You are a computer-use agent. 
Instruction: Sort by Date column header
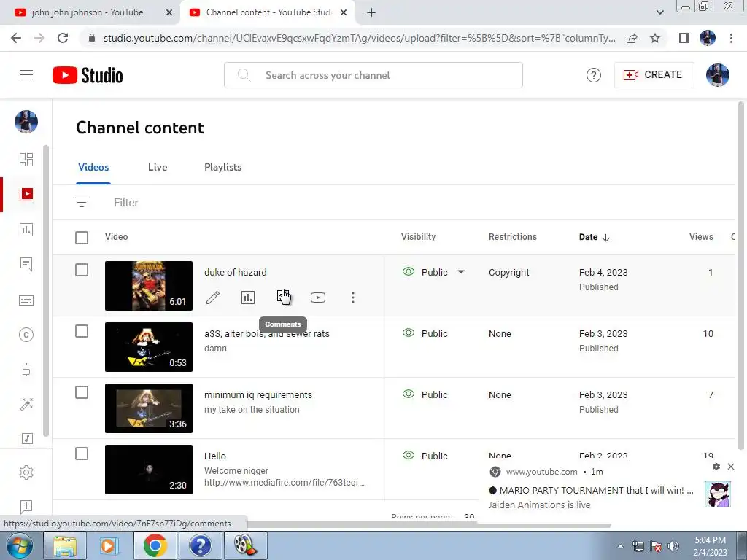(x=594, y=237)
